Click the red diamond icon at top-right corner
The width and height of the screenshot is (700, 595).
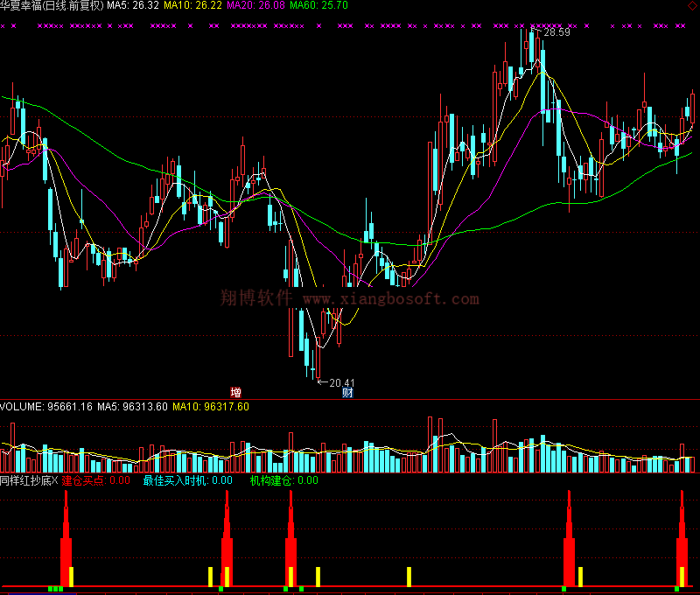692,5
